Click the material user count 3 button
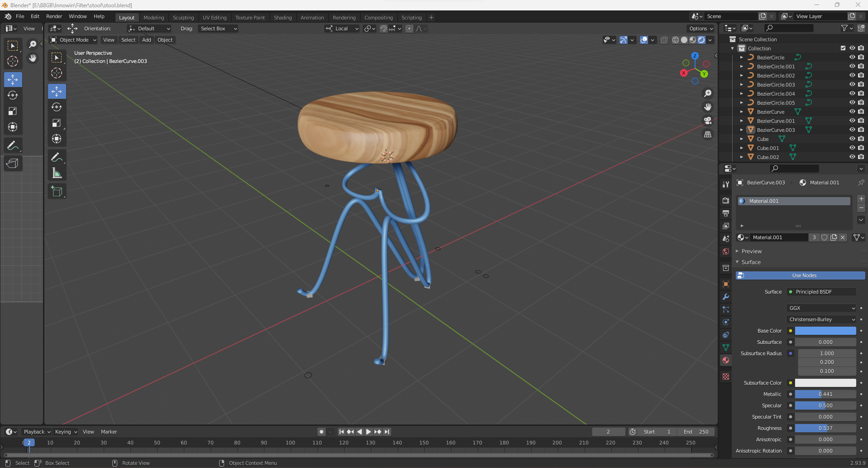 tap(814, 237)
